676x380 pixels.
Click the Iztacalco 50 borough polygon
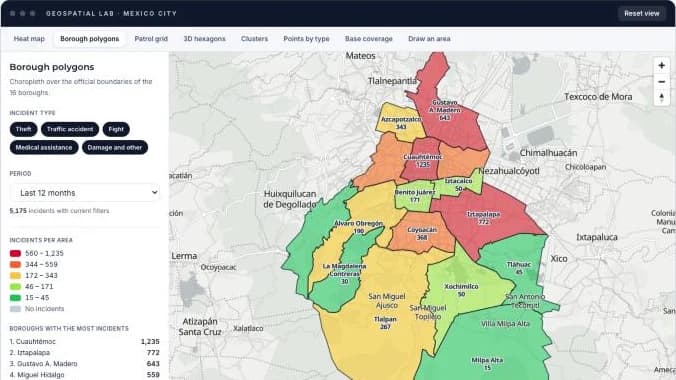tap(458, 185)
